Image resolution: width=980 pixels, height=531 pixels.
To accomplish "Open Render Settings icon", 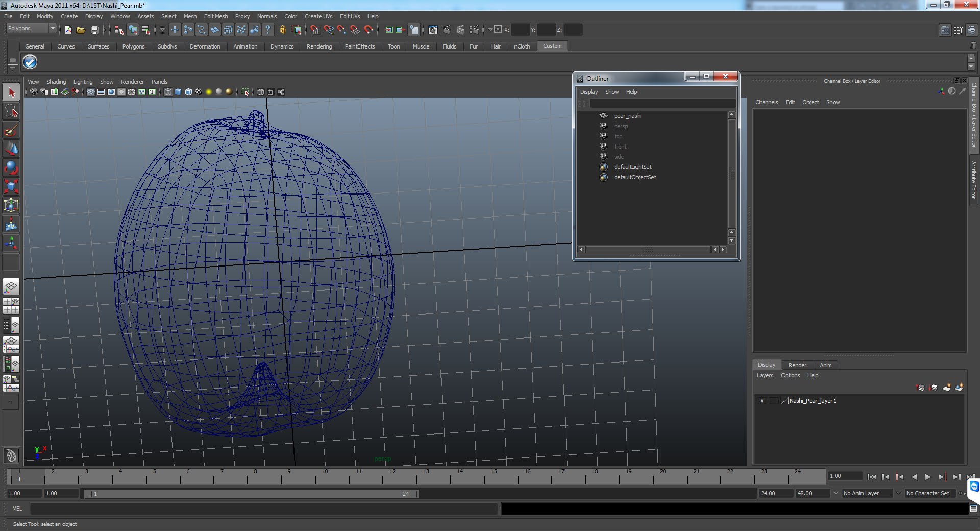I will (x=474, y=30).
